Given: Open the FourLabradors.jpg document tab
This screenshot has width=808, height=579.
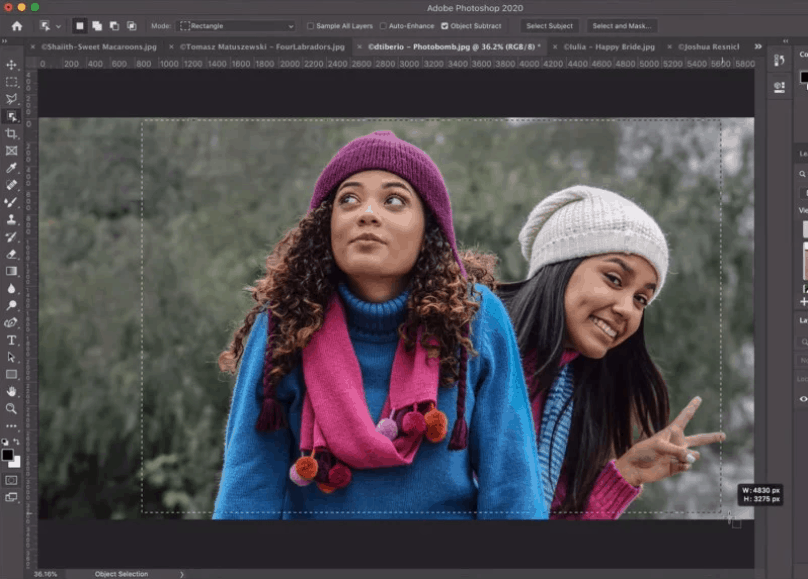Looking at the screenshot, I should coord(262,46).
